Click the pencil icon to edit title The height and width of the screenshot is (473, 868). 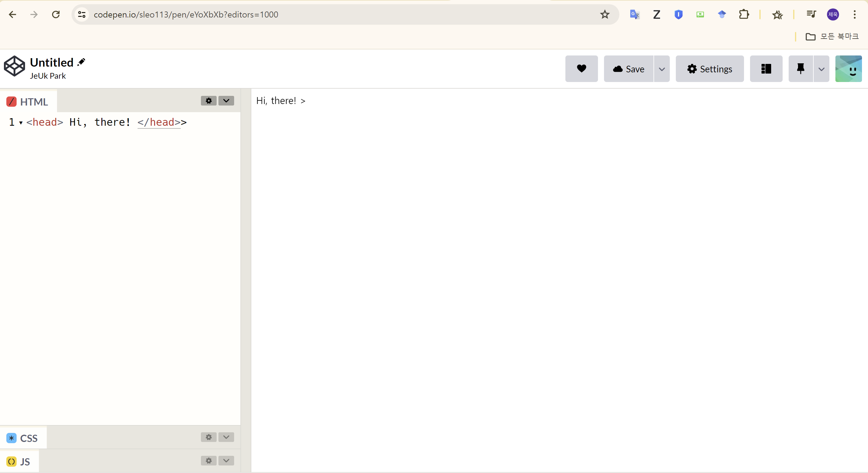(x=81, y=62)
